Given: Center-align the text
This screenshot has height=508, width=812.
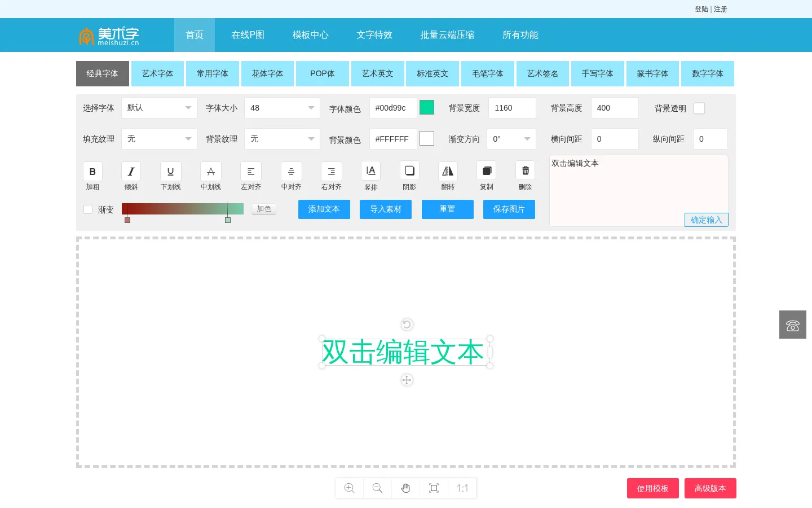Looking at the screenshot, I should (x=292, y=172).
